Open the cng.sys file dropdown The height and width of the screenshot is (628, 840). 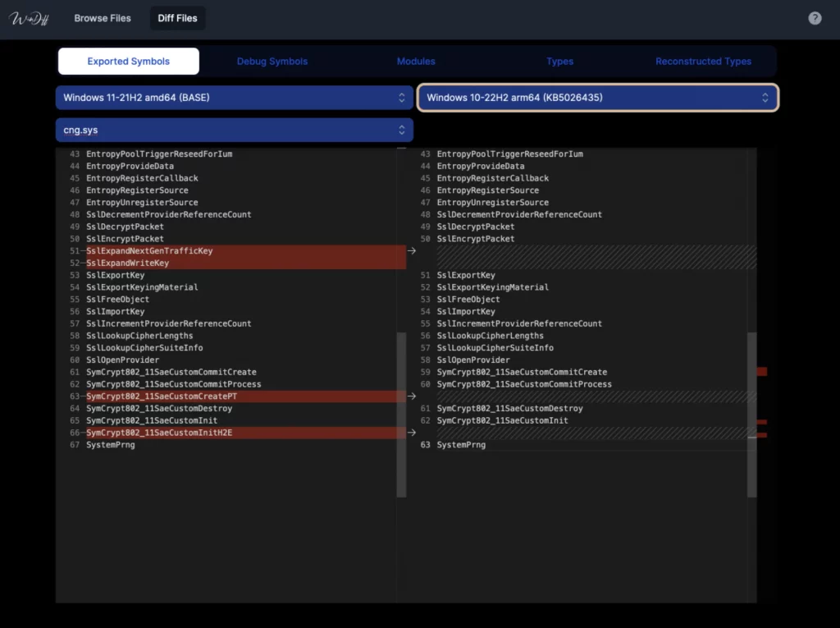[x=235, y=130]
